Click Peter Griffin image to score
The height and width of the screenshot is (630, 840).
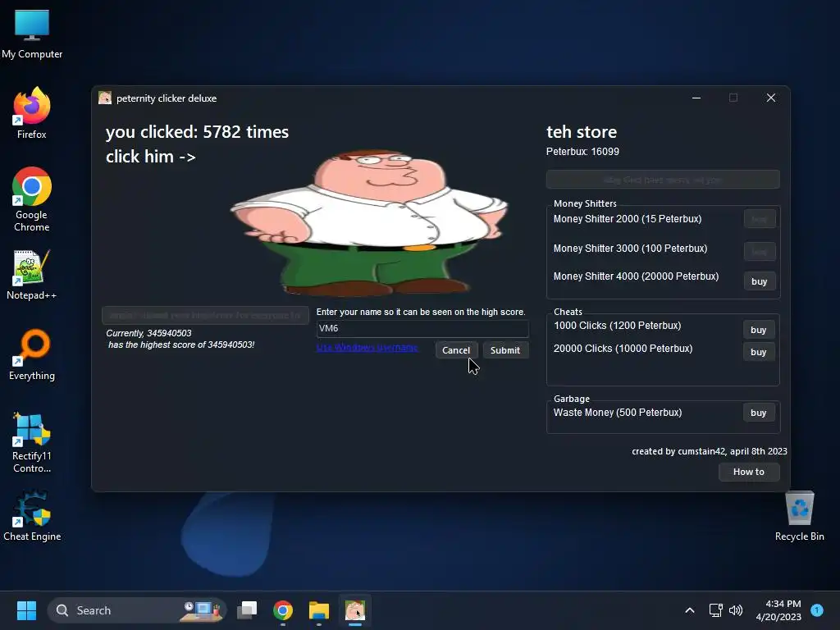tap(370, 222)
